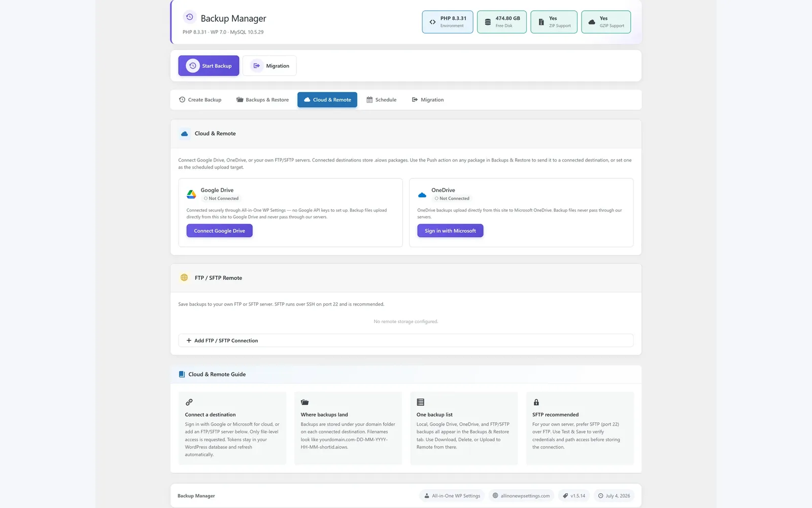Click the link icon above Connect a destination
The image size is (812, 508).
pyautogui.click(x=189, y=402)
